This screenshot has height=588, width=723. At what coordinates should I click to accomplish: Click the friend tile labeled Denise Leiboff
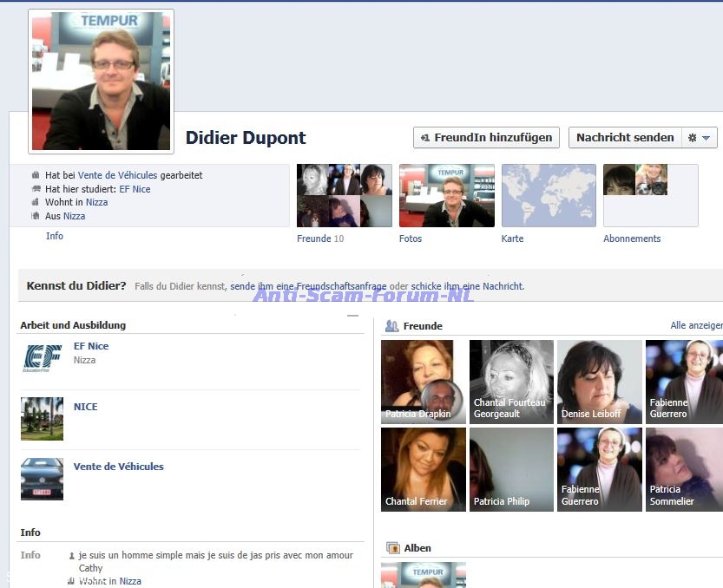600,382
